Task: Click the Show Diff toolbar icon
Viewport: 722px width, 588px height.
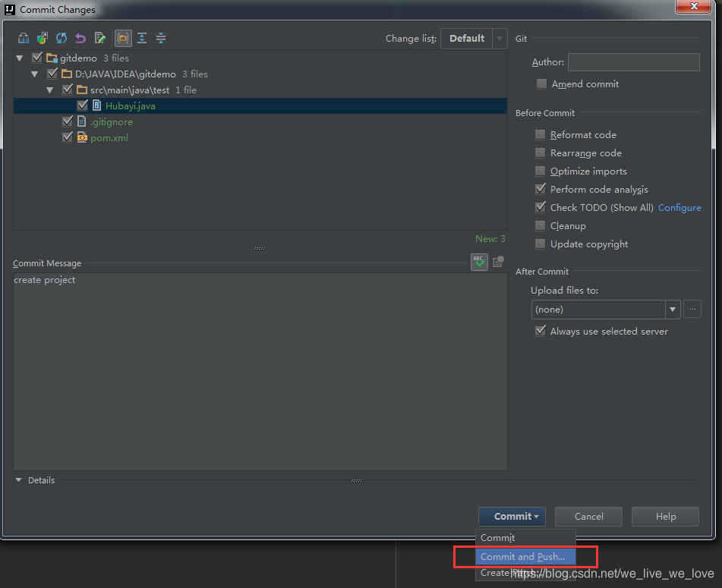Action: (23, 38)
